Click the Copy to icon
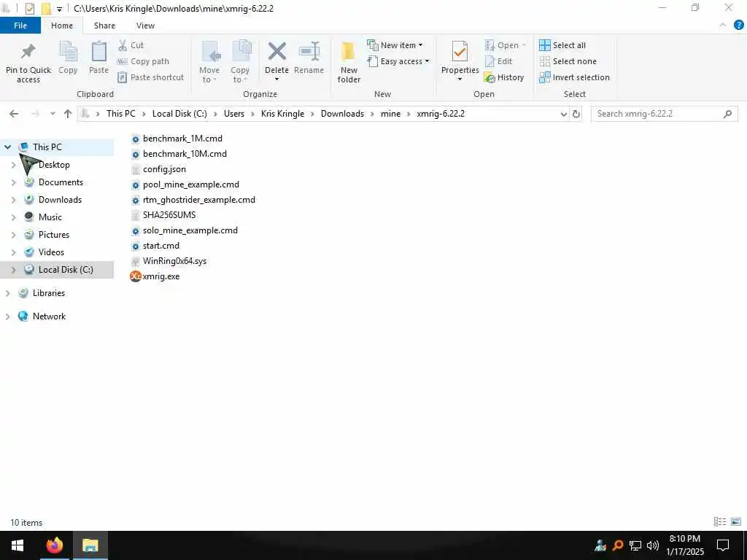747x560 pixels. click(241, 52)
